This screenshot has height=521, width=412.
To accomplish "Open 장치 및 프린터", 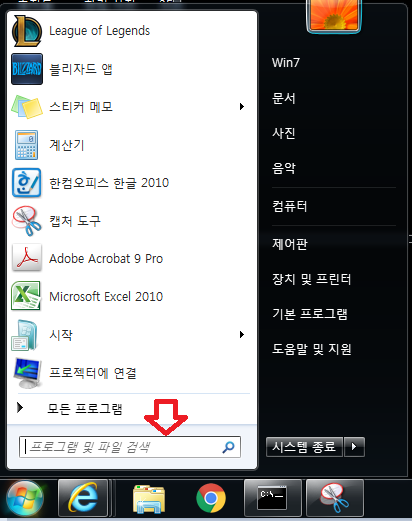I will [311, 279].
